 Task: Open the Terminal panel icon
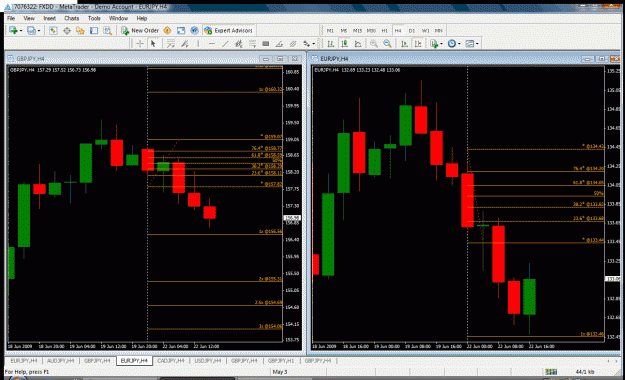94,30
